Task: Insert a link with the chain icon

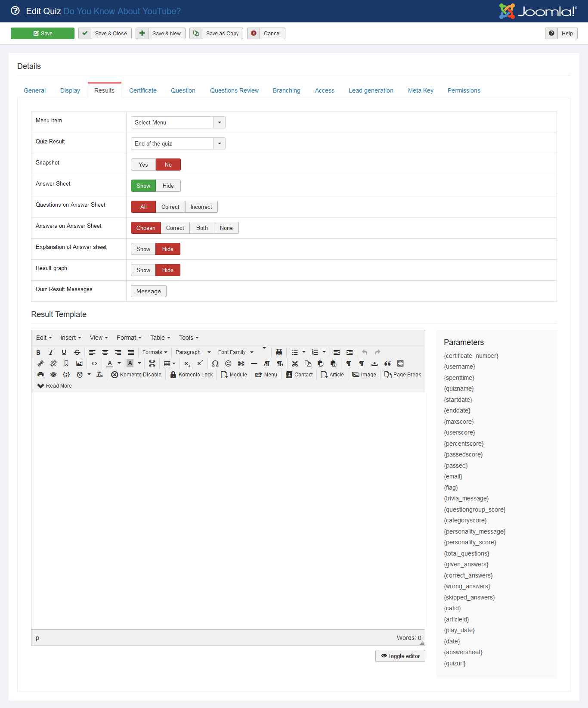Action: click(40, 363)
